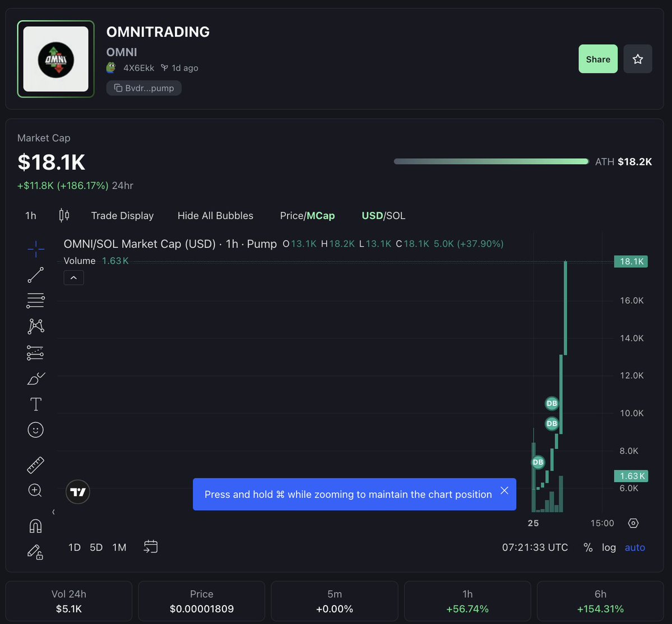Set chart range to 1M
The width and height of the screenshot is (672, 624).
(x=119, y=547)
